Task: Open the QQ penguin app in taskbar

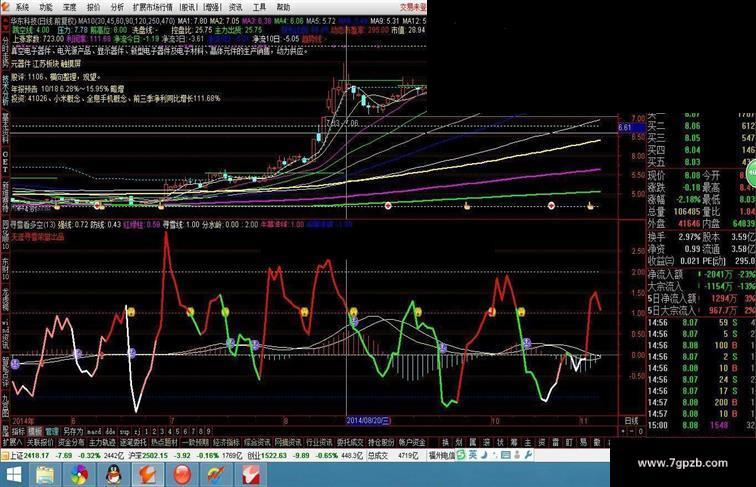Action: click(114, 475)
